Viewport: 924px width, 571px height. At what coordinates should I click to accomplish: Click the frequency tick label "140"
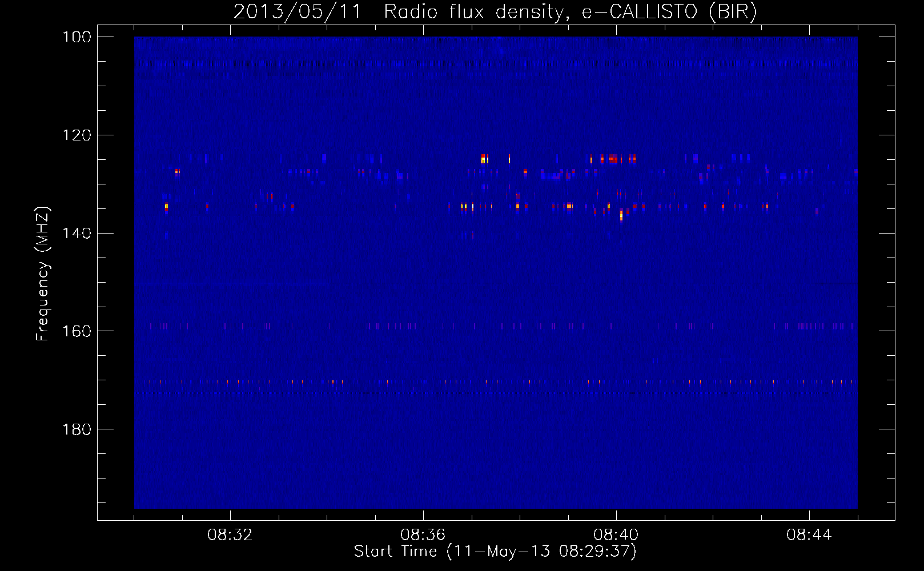pos(77,234)
